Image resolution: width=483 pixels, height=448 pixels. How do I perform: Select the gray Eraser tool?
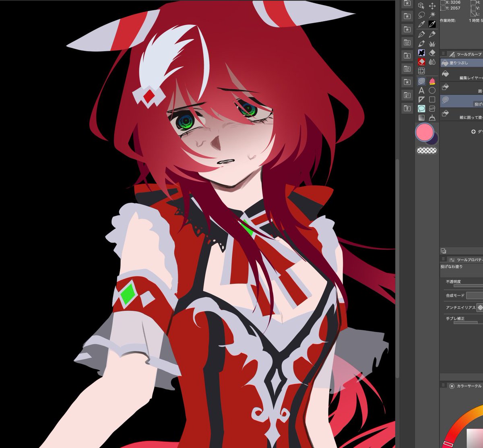[x=432, y=53]
